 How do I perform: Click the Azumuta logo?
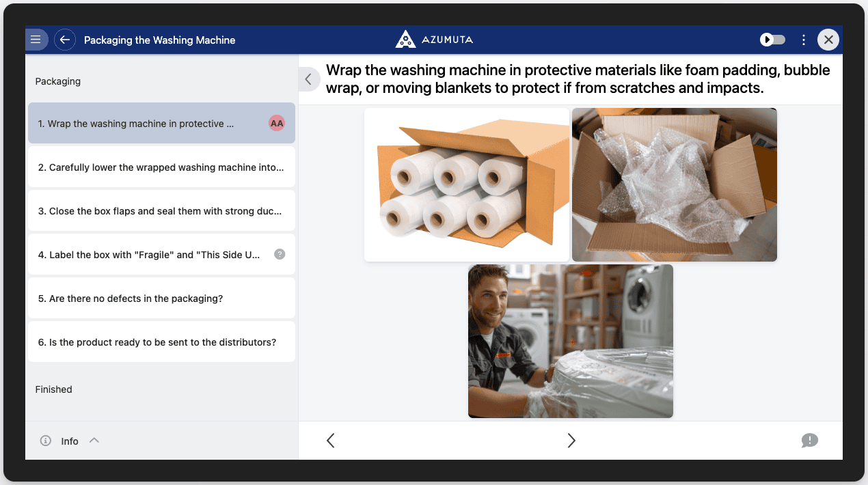pos(434,40)
